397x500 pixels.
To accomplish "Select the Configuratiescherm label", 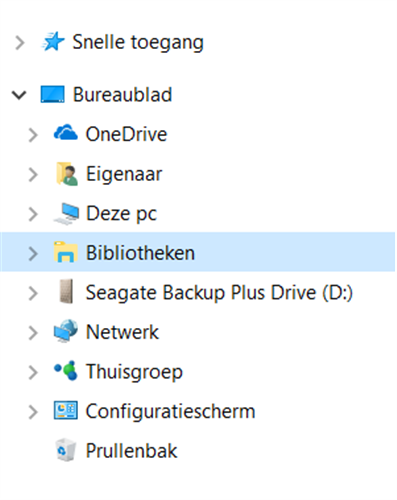I will pyautogui.click(x=170, y=411).
